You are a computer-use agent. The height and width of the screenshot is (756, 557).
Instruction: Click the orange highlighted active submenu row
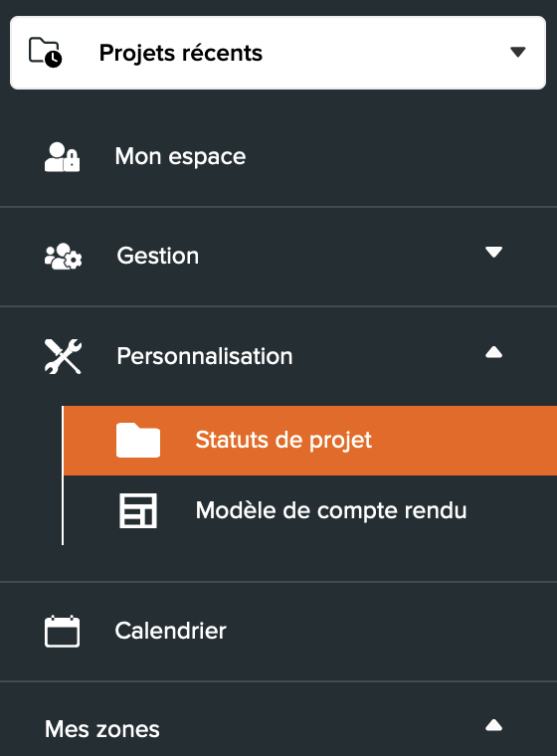310,441
